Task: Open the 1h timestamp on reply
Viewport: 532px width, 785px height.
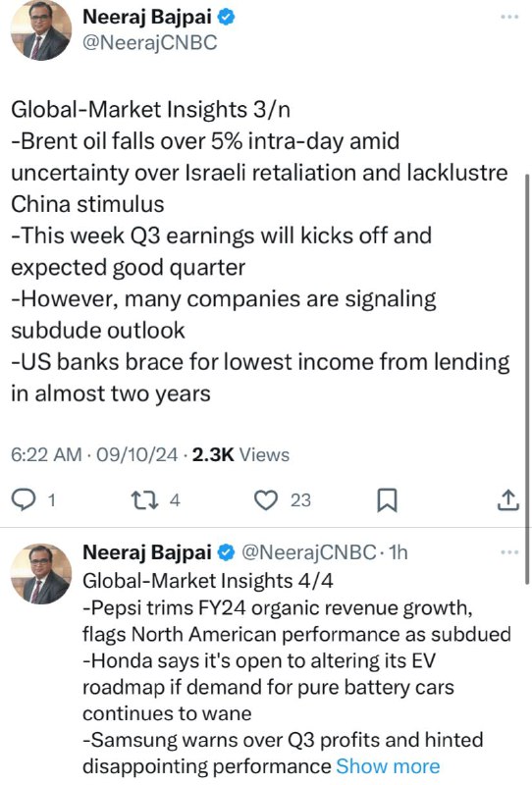Action: pos(399,552)
